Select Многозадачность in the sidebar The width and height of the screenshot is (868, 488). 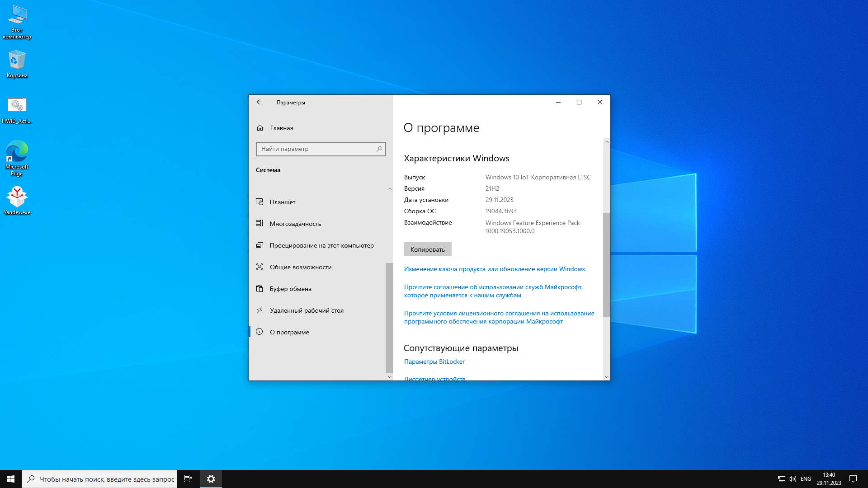click(295, 224)
